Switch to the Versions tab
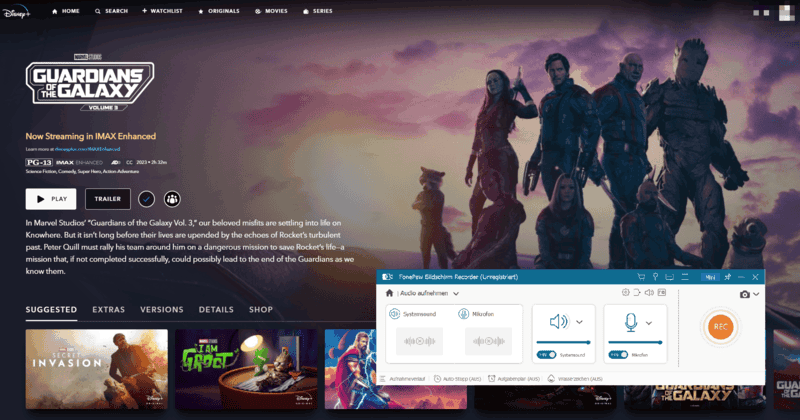 (x=162, y=310)
